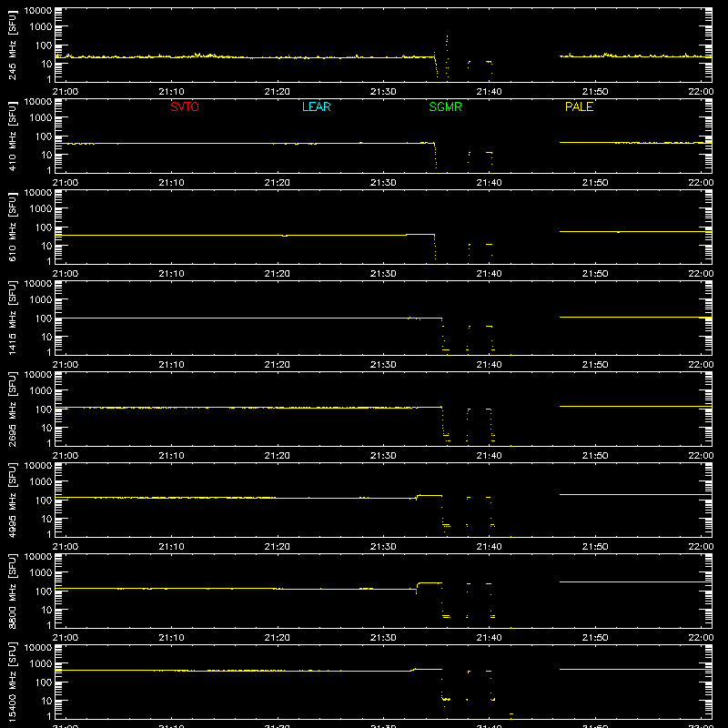Screen dimensions: 728x728
Task: Click the 10000 y-tick of the 15400 MHz plot
Action: [38, 648]
